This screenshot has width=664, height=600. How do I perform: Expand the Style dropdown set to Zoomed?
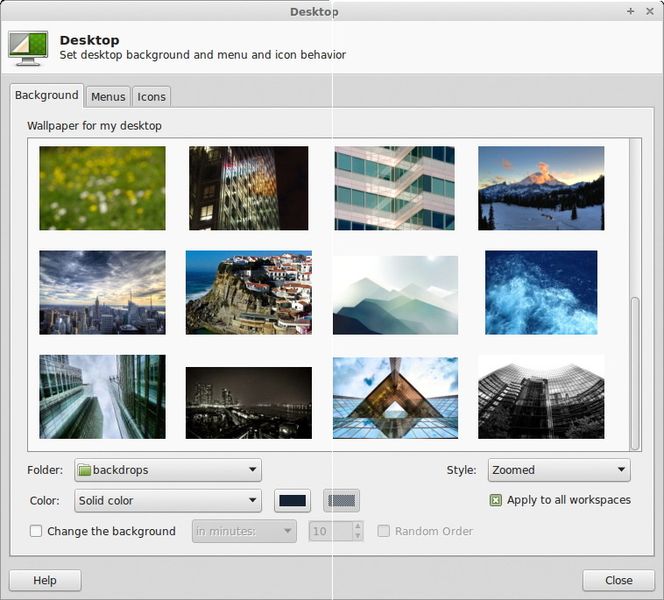[558, 470]
